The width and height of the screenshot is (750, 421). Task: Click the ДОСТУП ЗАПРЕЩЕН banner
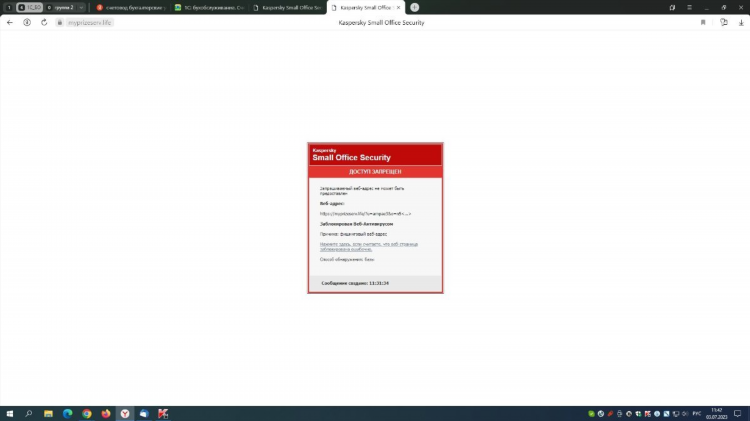point(375,172)
